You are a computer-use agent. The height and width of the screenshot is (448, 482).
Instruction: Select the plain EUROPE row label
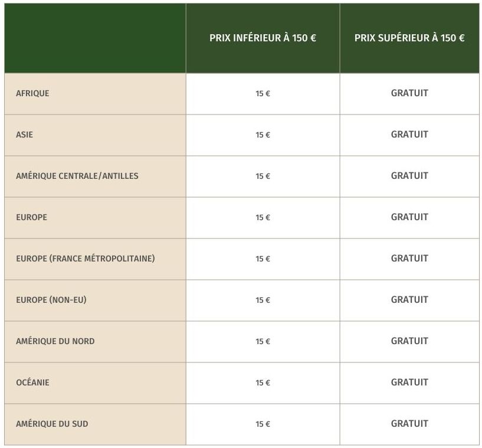(x=32, y=217)
